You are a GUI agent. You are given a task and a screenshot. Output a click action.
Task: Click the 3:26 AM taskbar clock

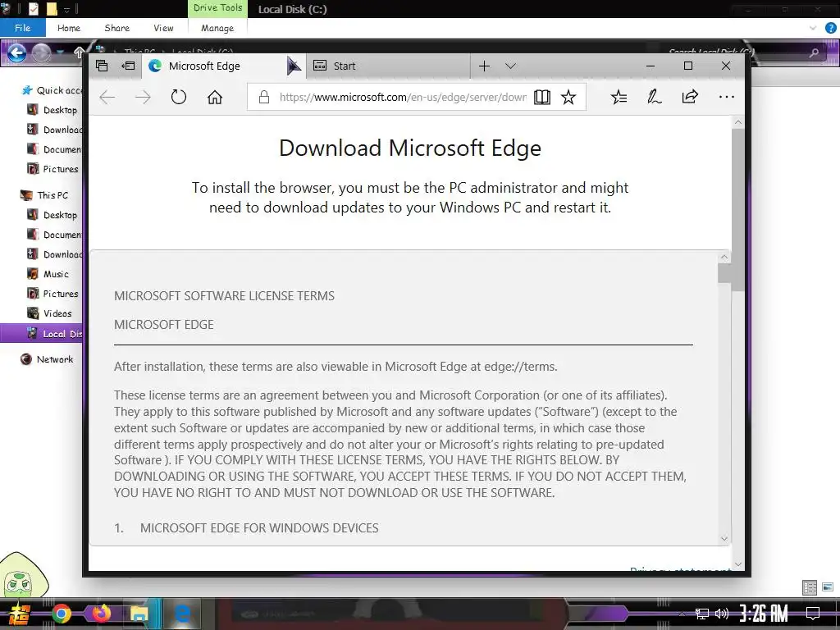764,614
